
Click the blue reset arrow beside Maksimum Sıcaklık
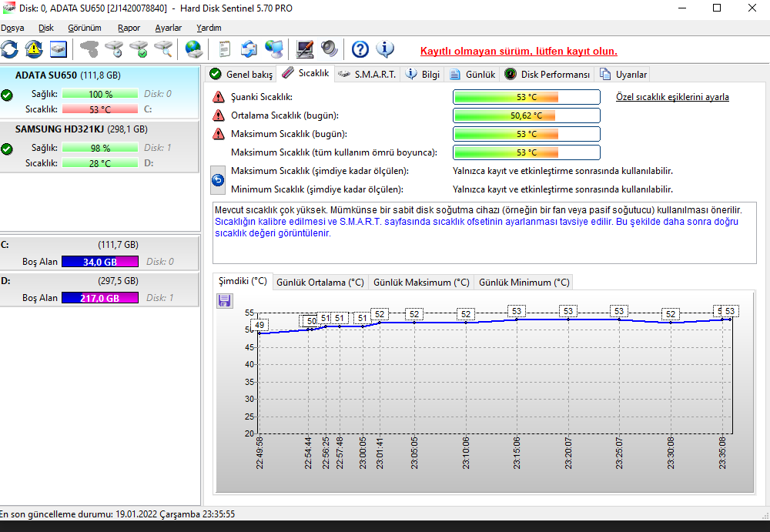coord(218,180)
